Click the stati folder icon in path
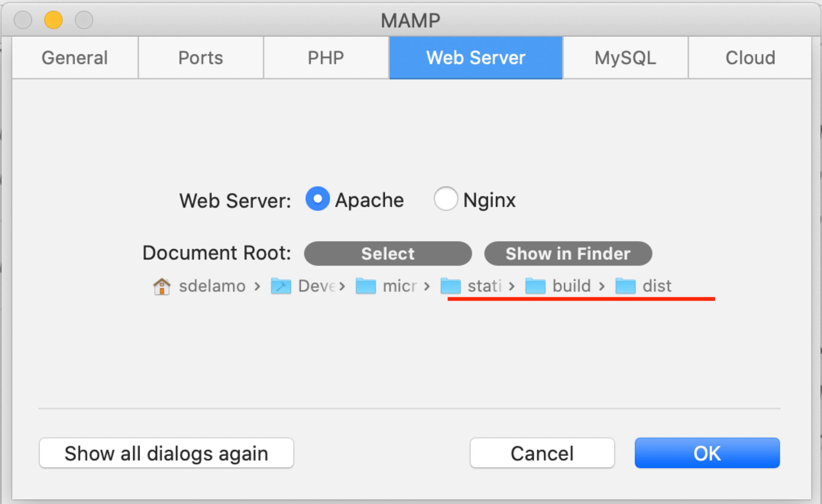The width and height of the screenshot is (822, 504). tap(450, 286)
